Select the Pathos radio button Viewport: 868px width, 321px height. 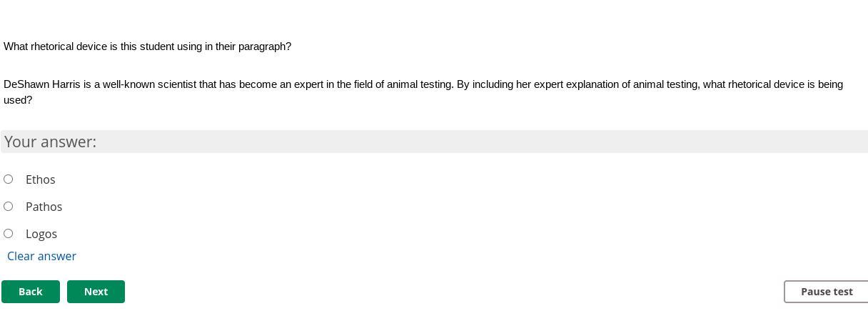9,206
